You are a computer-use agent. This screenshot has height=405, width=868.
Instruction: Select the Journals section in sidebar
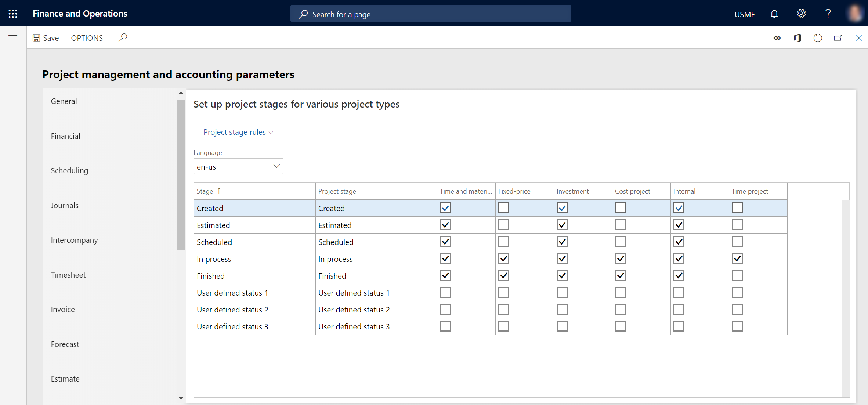[x=64, y=205]
